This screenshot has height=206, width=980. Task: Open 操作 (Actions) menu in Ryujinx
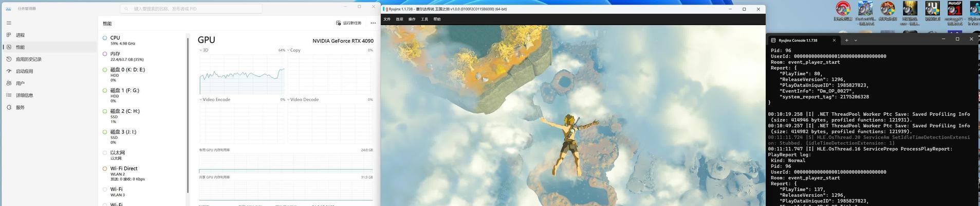(x=412, y=19)
